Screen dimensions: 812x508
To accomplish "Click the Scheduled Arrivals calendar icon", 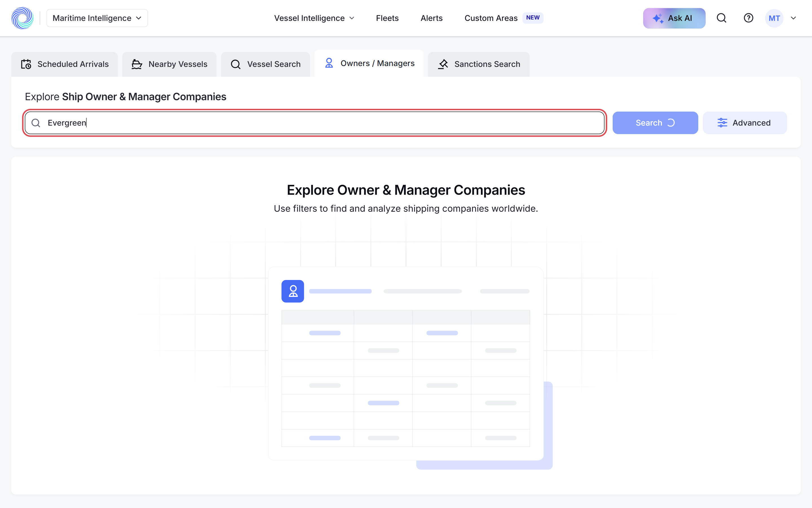I will [x=26, y=64].
